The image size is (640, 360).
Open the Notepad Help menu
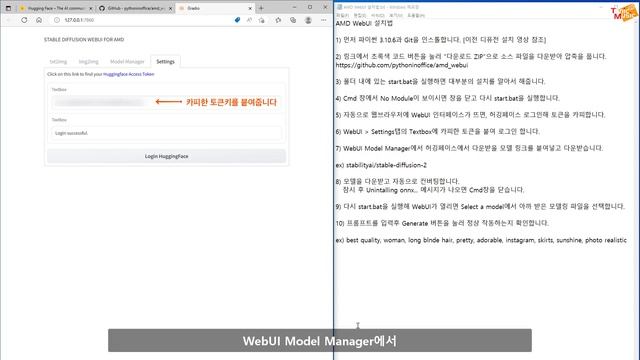click(x=416, y=15)
